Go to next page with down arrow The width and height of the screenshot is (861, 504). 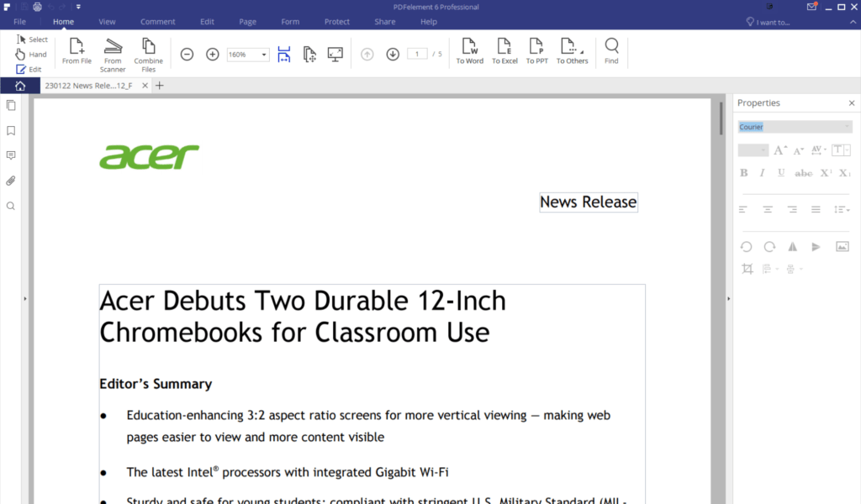click(x=393, y=55)
